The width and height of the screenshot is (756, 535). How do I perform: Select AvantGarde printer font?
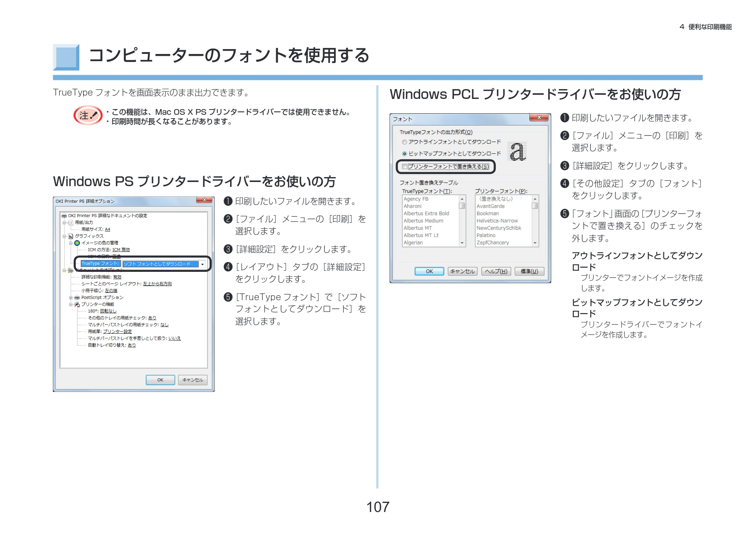[x=491, y=206]
